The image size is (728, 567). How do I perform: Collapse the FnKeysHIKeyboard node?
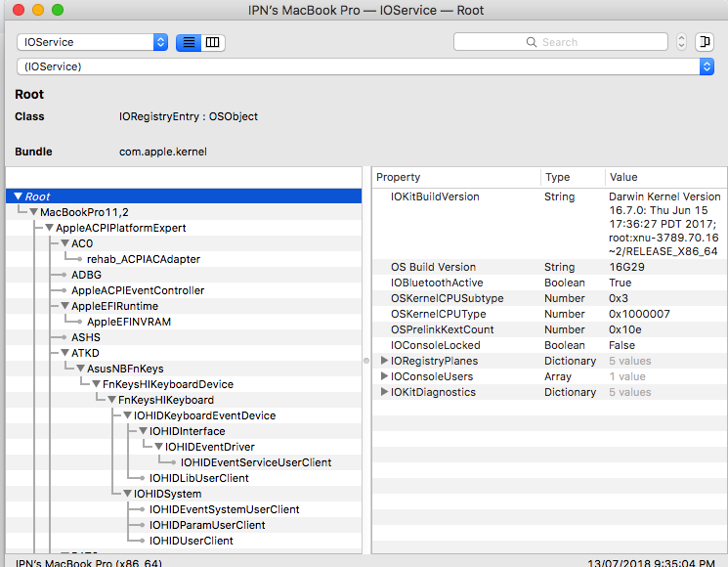[x=112, y=400]
